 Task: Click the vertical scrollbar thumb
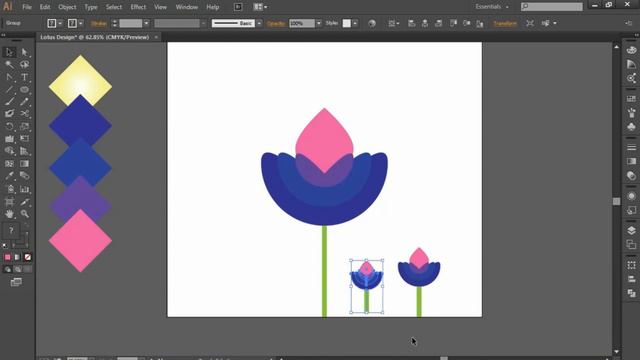click(616, 201)
